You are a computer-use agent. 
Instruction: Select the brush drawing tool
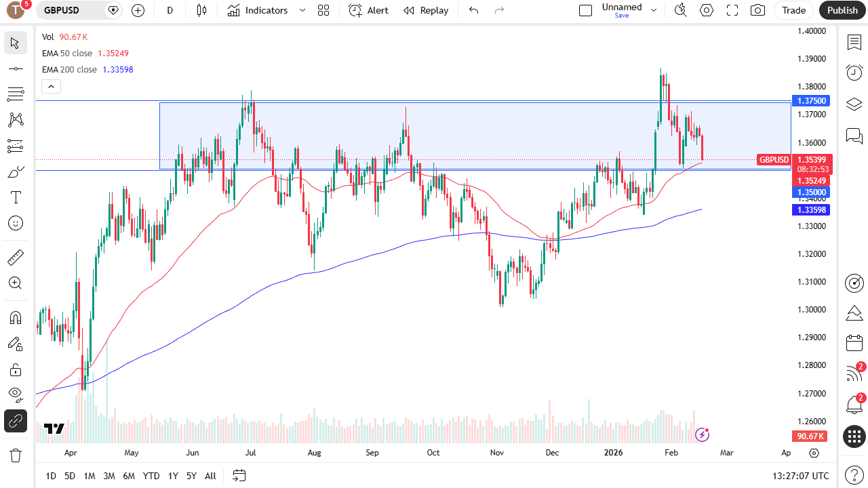click(x=15, y=171)
